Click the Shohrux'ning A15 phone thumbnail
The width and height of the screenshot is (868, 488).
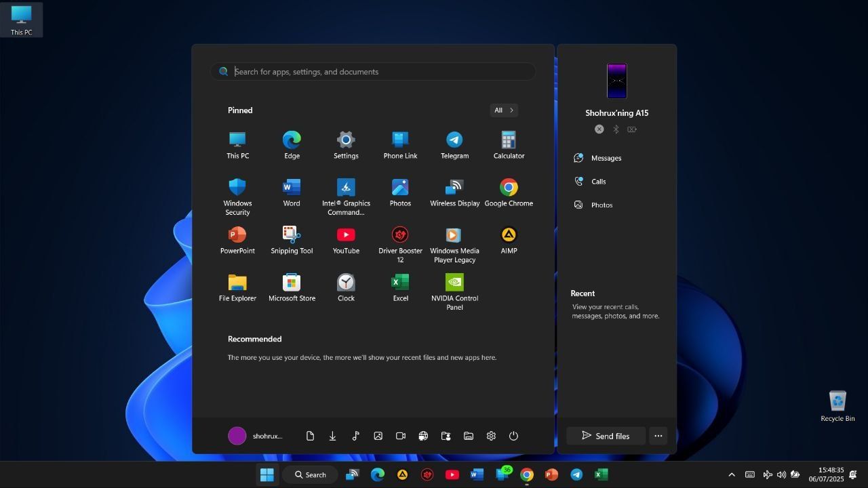(617, 81)
